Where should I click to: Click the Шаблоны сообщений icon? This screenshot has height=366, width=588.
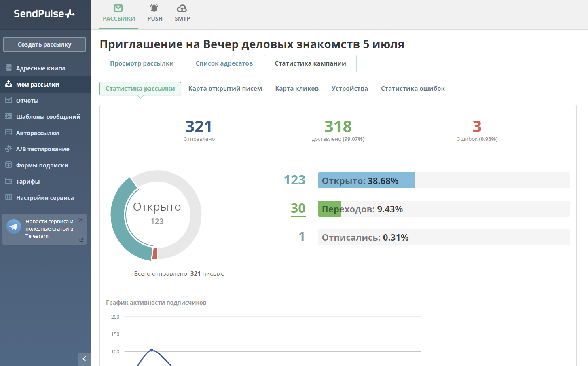pyautogui.click(x=8, y=116)
